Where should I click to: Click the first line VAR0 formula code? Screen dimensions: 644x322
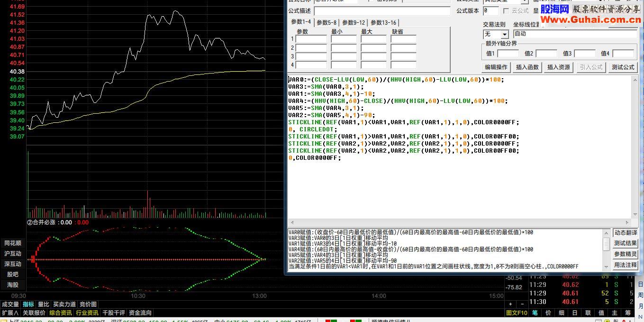396,80
